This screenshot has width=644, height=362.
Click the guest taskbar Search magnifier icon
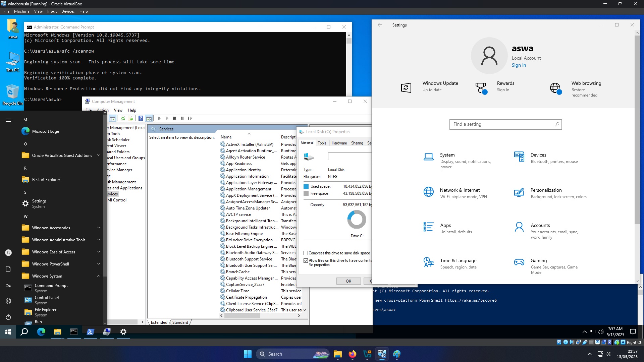click(24, 332)
